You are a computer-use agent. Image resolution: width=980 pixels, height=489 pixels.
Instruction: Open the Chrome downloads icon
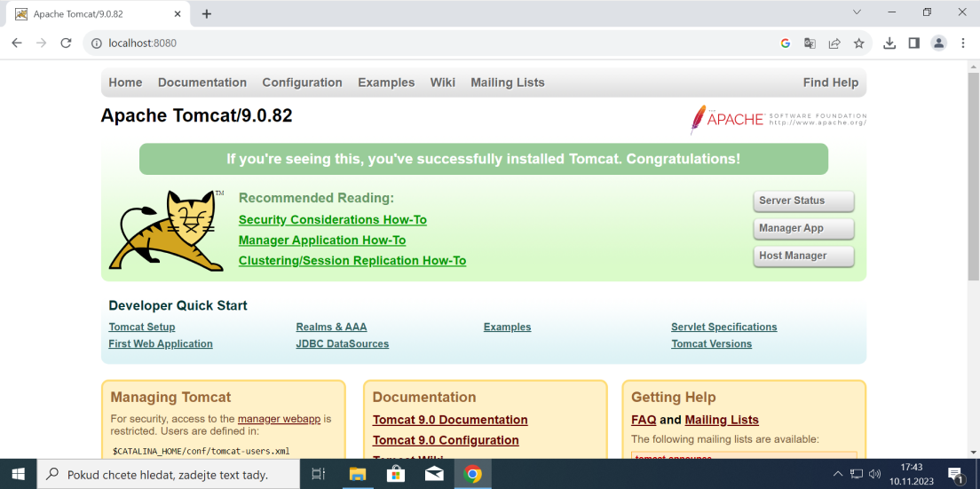(x=889, y=43)
